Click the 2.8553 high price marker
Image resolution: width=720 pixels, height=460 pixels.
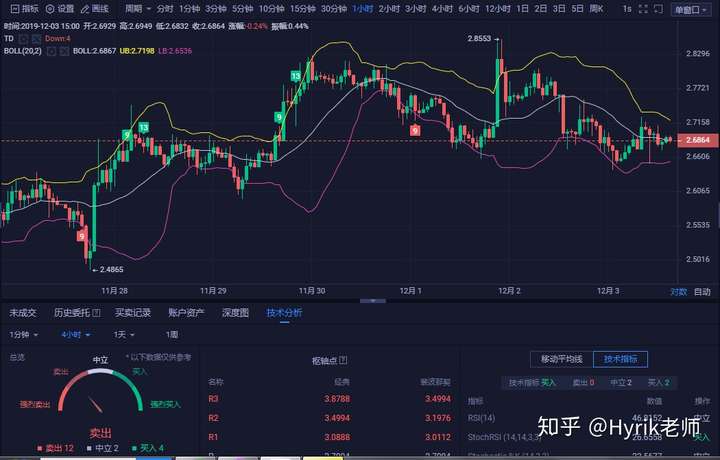(x=479, y=39)
